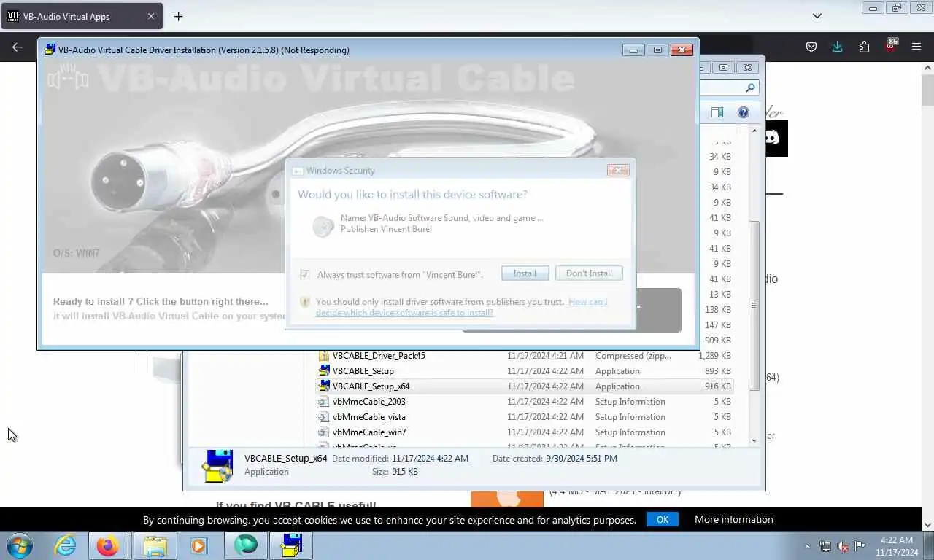Click Don't Install button
Screen dimensions: 934x560
click(x=589, y=273)
